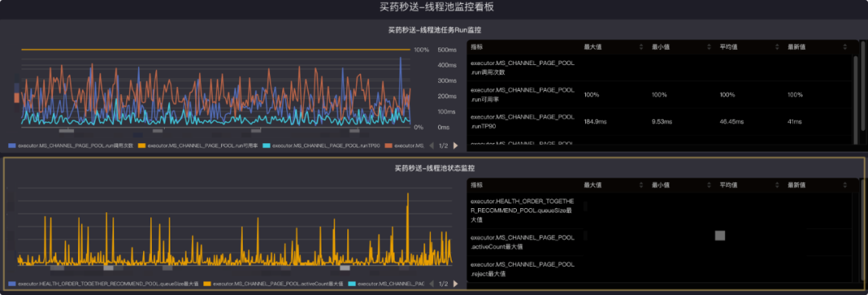Image resolution: width=868 pixels, height=295 pixels.
Task: Toggle HEALTH_ORDER_TOGETHER queueSize最大值 legend series
Action: [104, 284]
